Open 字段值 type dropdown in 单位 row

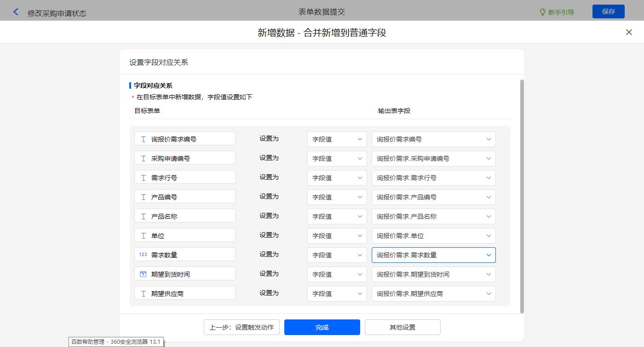[x=337, y=235]
